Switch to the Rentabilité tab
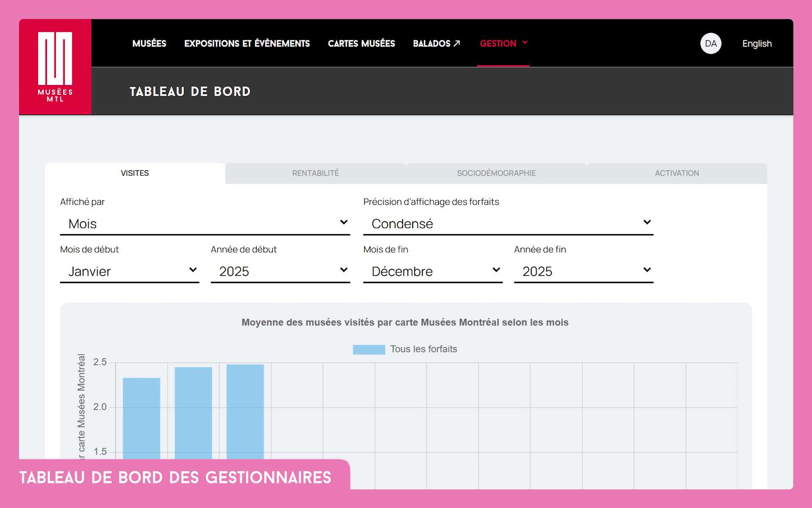812x508 pixels. click(315, 173)
